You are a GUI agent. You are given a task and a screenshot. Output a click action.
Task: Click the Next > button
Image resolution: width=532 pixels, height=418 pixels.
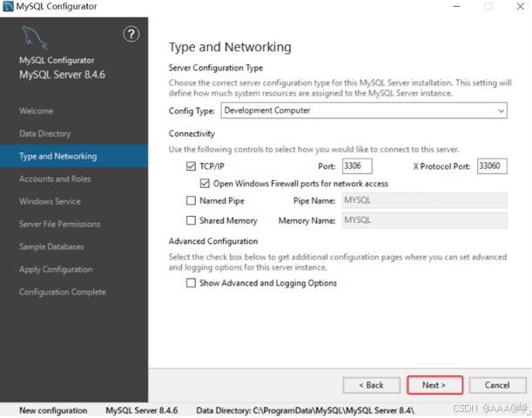(x=435, y=385)
